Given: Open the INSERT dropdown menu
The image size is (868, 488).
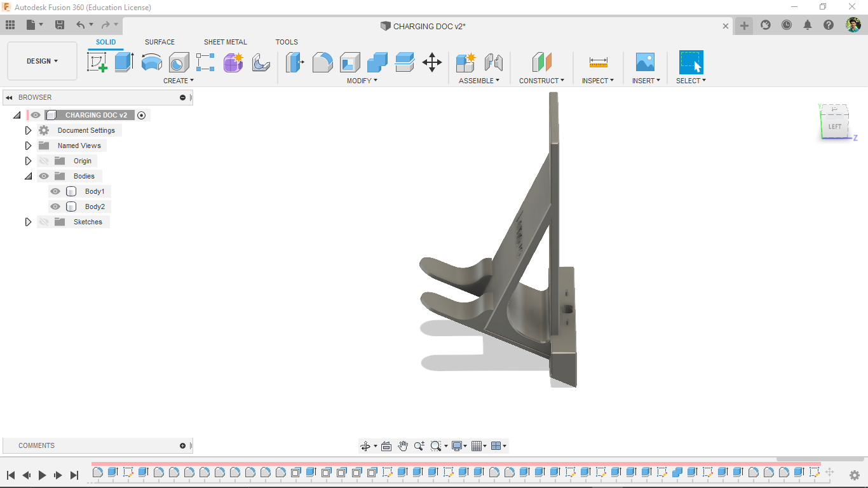Looking at the screenshot, I should 646,81.
